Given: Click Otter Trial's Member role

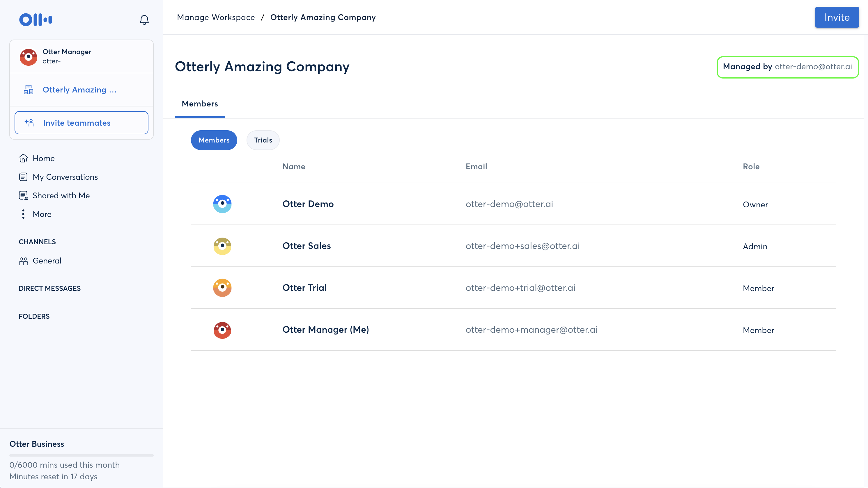Looking at the screenshot, I should [x=758, y=288].
